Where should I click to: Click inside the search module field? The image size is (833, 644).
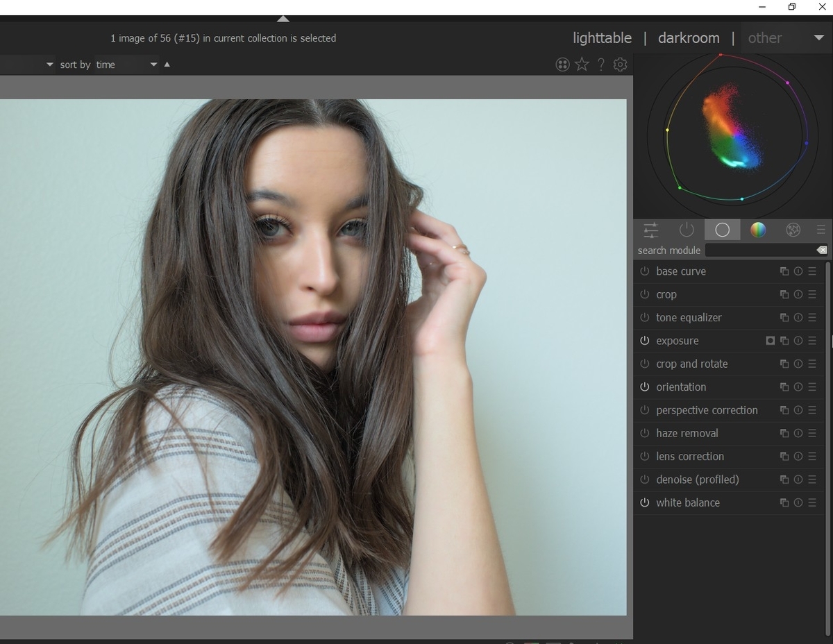[760, 250]
